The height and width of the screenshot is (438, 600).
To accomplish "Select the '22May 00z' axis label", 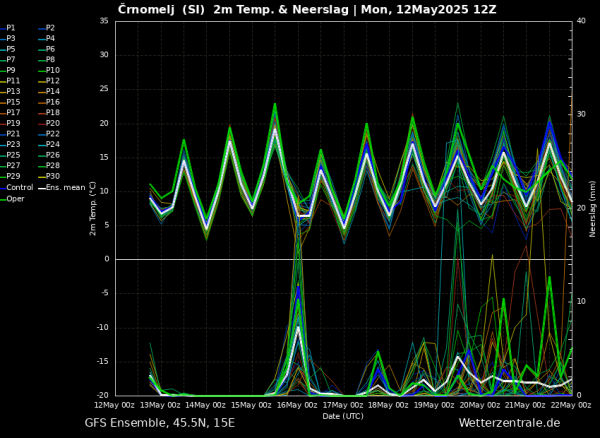I will point(571,405).
